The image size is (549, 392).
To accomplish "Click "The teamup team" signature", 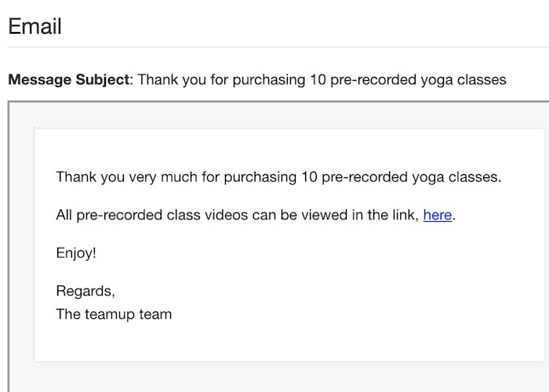I will [x=114, y=314].
